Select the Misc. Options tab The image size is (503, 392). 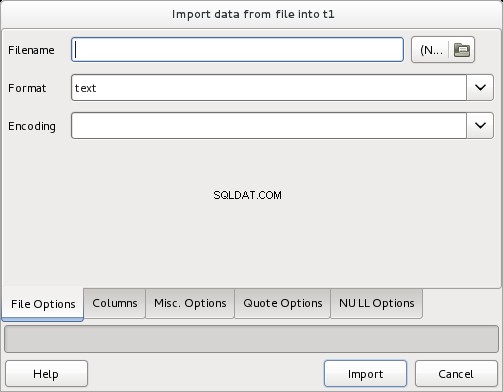point(190,303)
